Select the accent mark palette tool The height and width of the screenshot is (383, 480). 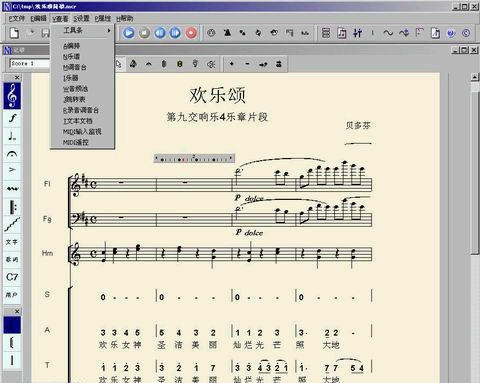12,170
